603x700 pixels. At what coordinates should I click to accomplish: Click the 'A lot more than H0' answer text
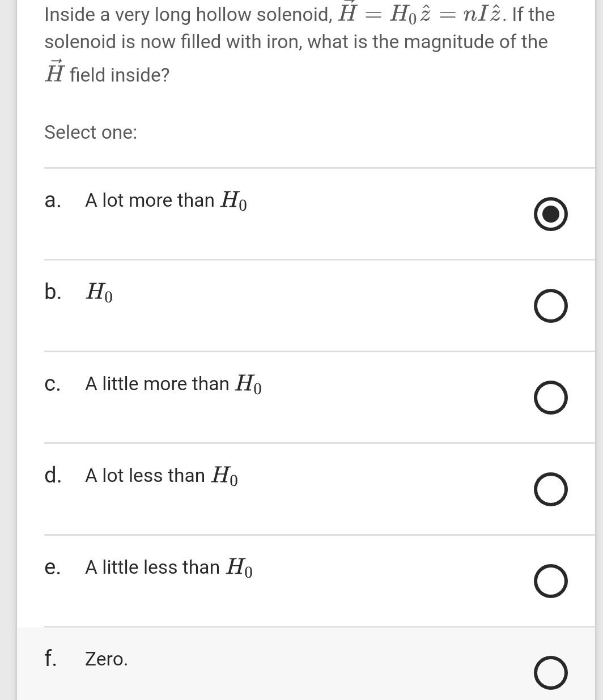pyautogui.click(x=165, y=200)
